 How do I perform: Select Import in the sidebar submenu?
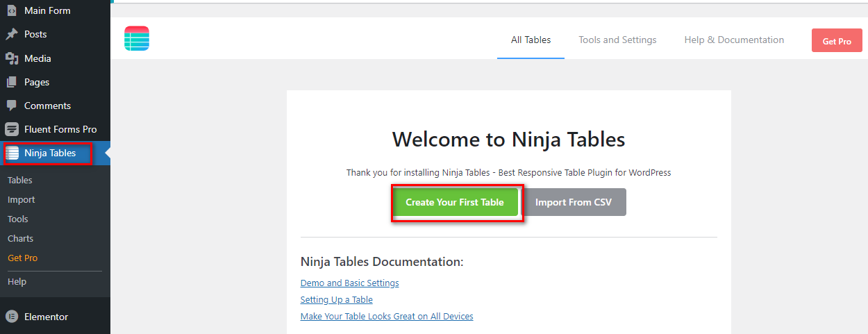pos(21,199)
